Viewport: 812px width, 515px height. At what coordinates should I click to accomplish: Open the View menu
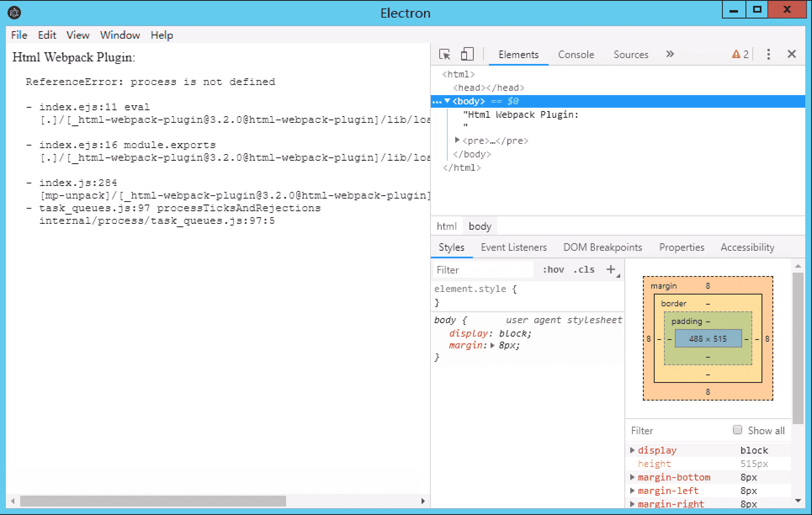tap(78, 35)
